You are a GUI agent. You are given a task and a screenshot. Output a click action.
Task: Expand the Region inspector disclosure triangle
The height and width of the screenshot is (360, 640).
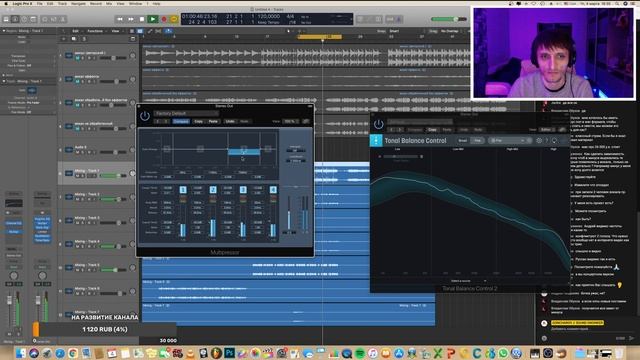(x=4, y=31)
